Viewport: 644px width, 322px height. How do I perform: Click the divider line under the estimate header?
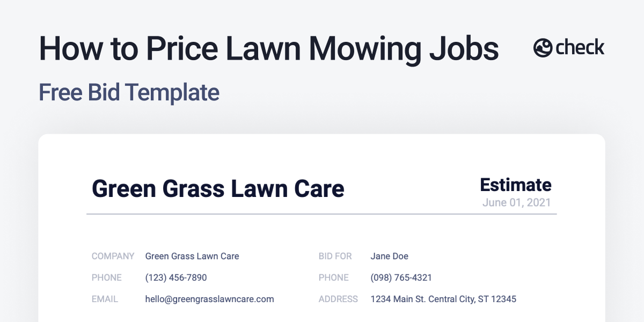pyautogui.click(x=322, y=214)
